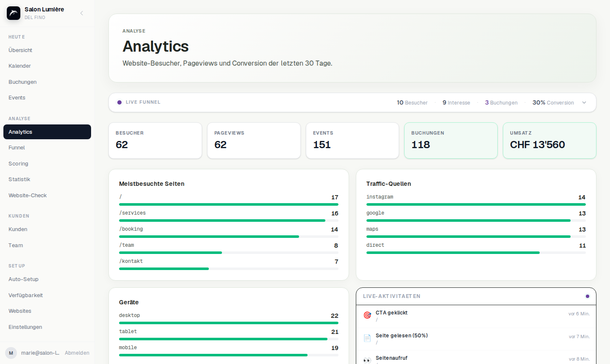
Task: Click the Salon Lumière dolphin logo icon
Action: pos(14,13)
